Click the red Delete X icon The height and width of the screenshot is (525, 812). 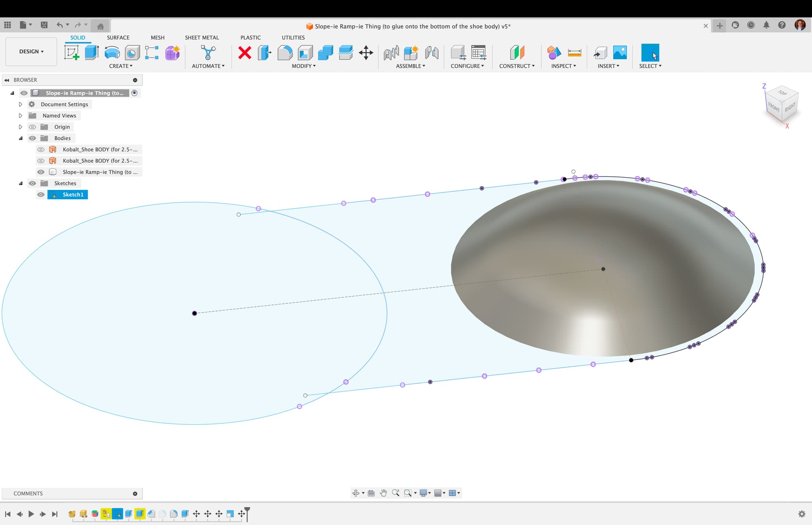244,53
